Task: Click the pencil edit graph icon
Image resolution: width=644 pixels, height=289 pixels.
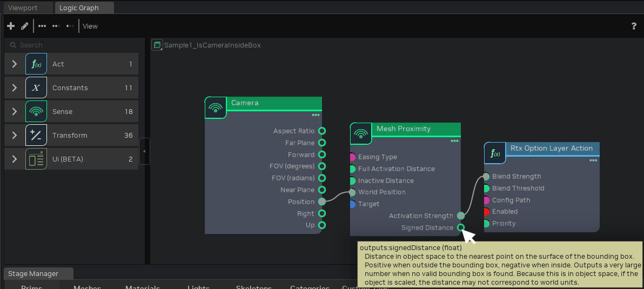Action: [x=25, y=26]
